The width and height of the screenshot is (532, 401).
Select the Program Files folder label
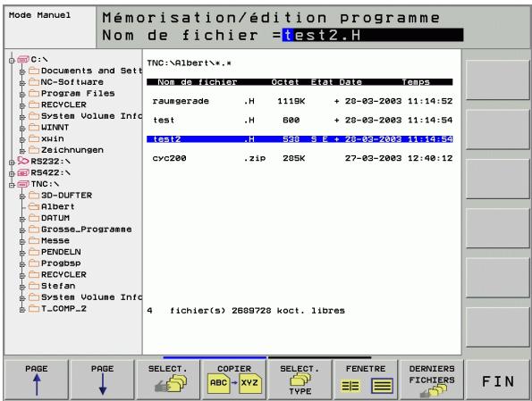78,93
